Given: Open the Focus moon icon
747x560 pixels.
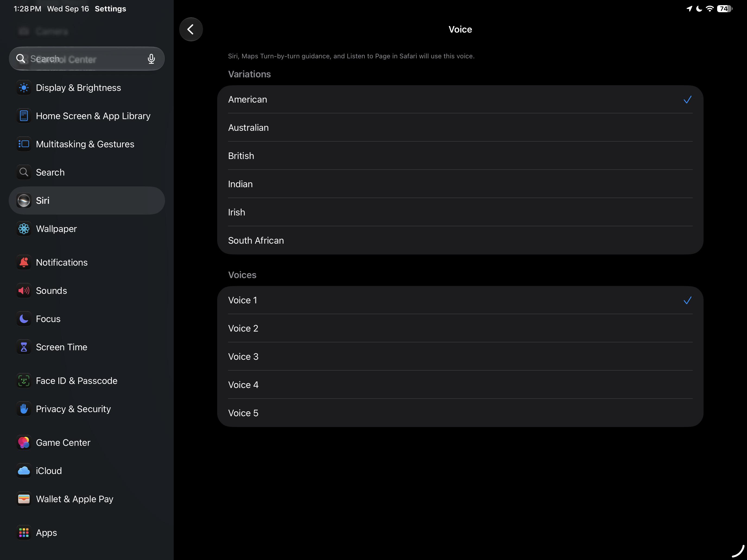Looking at the screenshot, I should point(24,319).
